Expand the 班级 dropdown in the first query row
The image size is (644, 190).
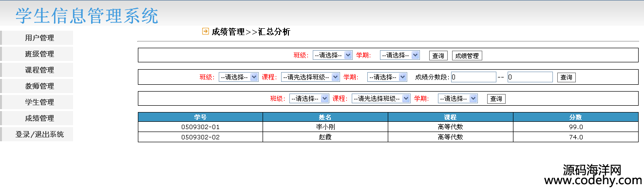pos(333,56)
